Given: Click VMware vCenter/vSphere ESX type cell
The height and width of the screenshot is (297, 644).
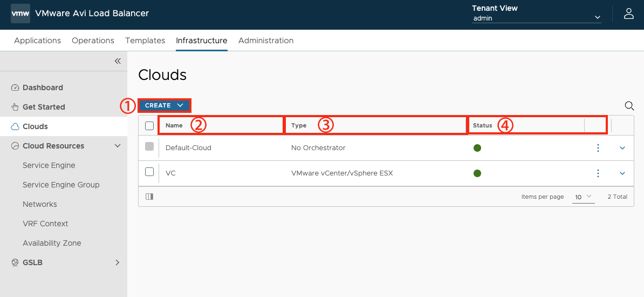Looking at the screenshot, I should (x=342, y=173).
